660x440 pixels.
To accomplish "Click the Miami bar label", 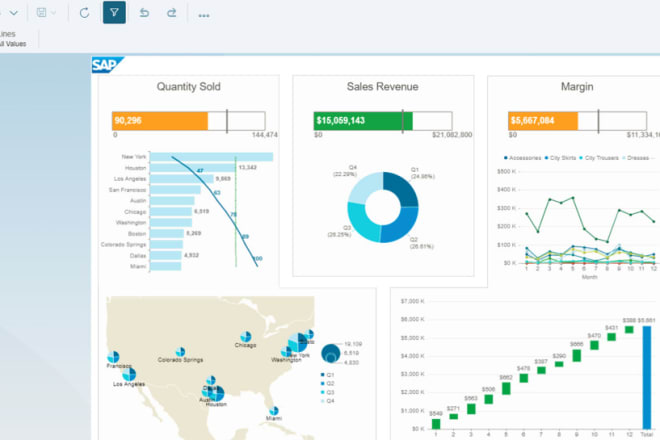I will (x=138, y=267).
